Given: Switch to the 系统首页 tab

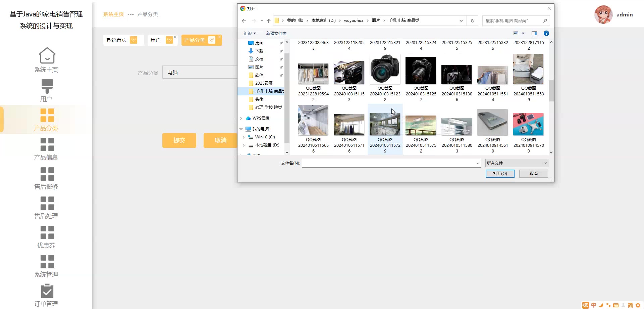Looking at the screenshot, I should click(x=117, y=40).
